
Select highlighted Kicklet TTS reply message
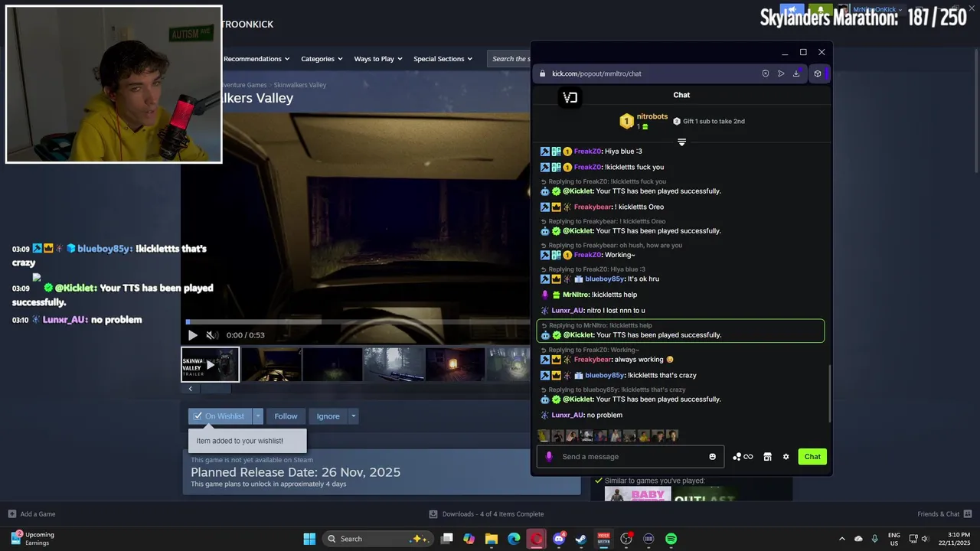point(681,331)
